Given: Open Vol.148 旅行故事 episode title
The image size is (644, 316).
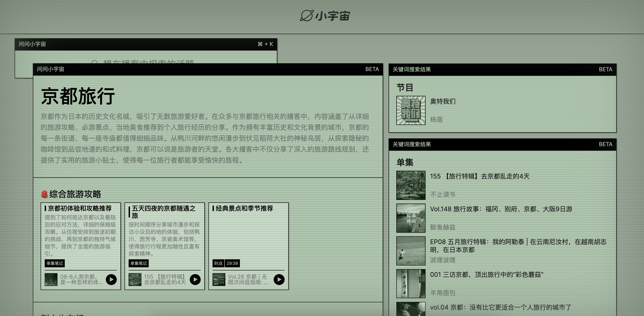Looking at the screenshot, I should tap(501, 209).
